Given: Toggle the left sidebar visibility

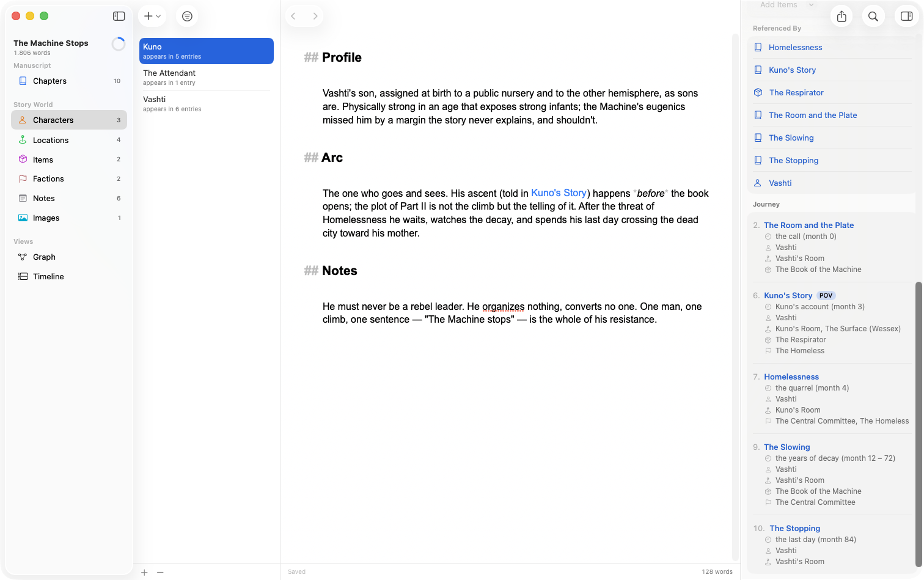Looking at the screenshot, I should [x=119, y=17].
